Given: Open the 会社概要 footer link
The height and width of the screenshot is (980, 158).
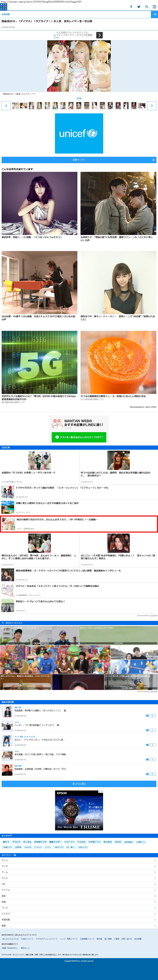Looking at the screenshot, I should pyautogui.click(x=138, y=939).
